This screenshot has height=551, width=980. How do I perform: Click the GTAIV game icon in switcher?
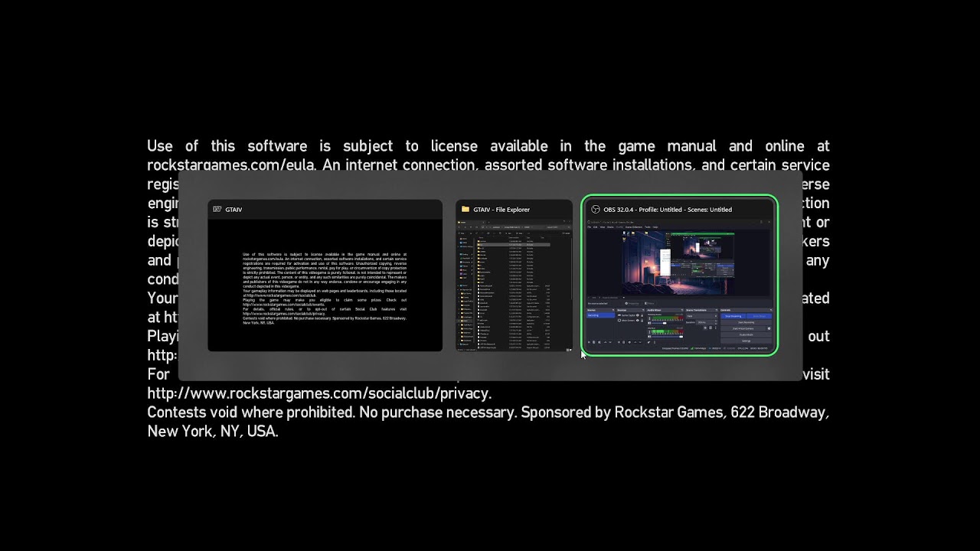[217, 209]
